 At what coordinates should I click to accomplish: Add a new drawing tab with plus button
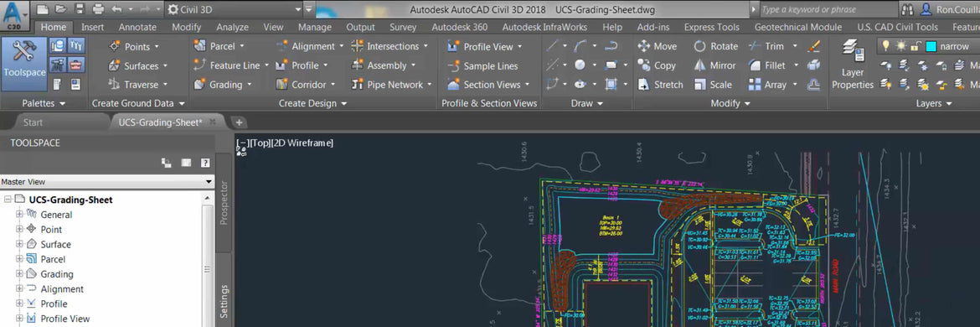(239, 122)
